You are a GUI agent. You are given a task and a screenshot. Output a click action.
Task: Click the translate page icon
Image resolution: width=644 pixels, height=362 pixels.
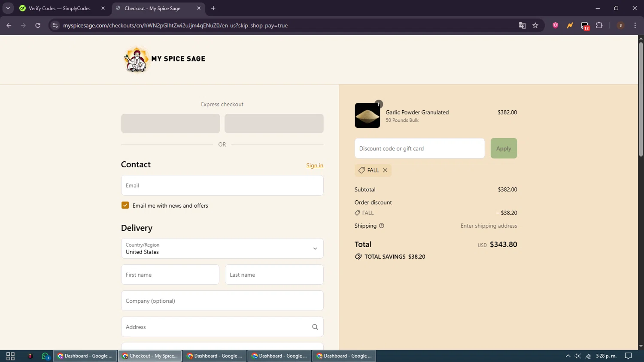coord(522,25)
